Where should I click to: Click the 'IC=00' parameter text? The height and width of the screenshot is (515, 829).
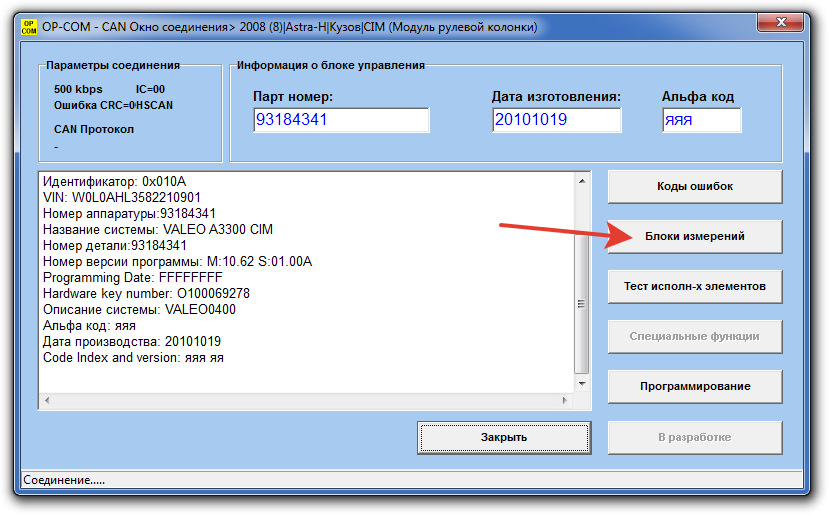150,89
